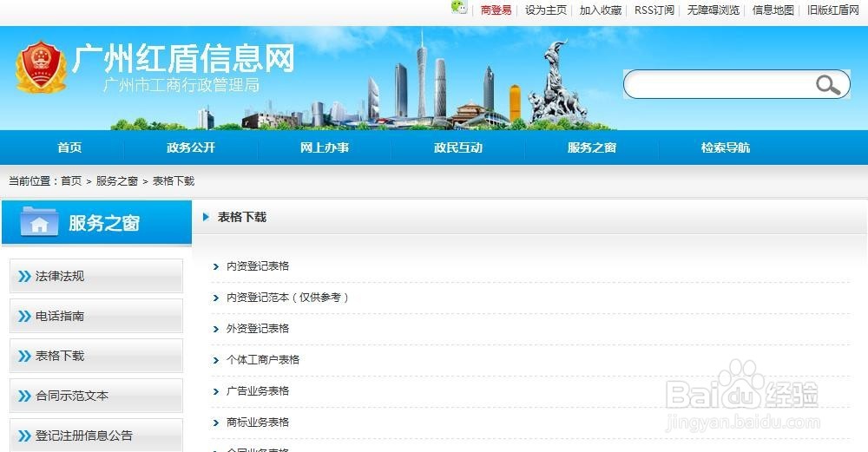Click the arrow bullet before 外资登记表格
Viewport: 868px width, 452px height.
[216, 329]
